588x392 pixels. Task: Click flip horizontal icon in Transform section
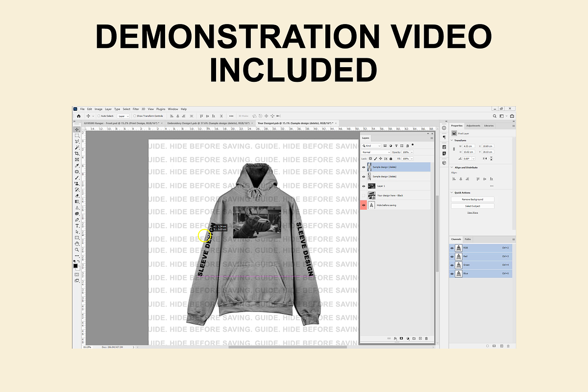click(x=485, y=158)
